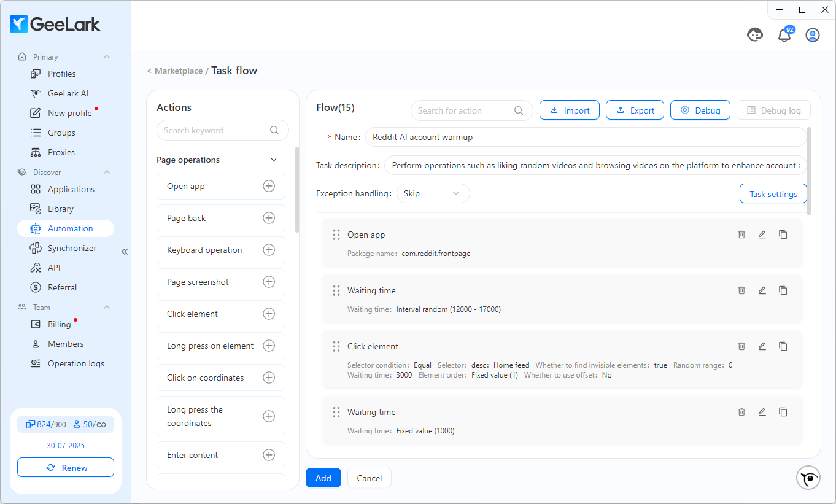
Task: Add Long press on element with plus icon
Action: coord(269,346)
